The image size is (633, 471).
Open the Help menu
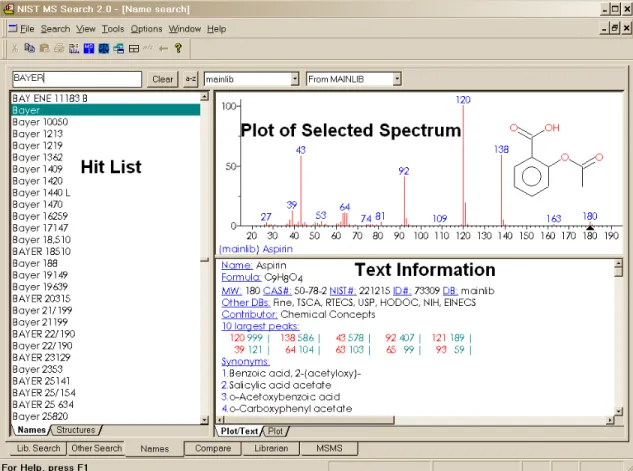(216, 29)
